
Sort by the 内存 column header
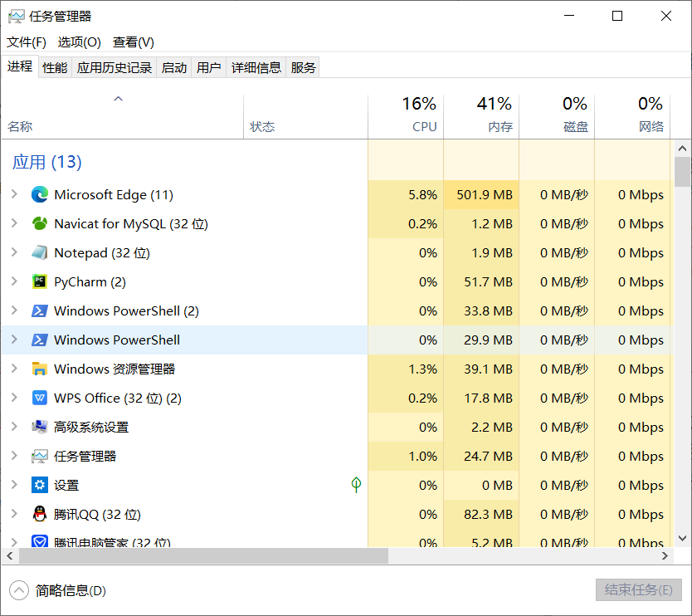(x=481, y=116)
